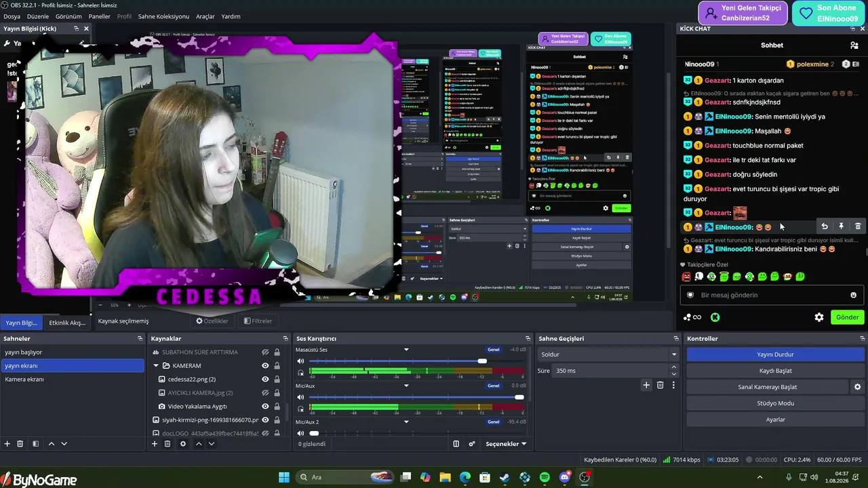Unlock the KAMERAM group lock
The image size is (868, 488).
(277, 366)
